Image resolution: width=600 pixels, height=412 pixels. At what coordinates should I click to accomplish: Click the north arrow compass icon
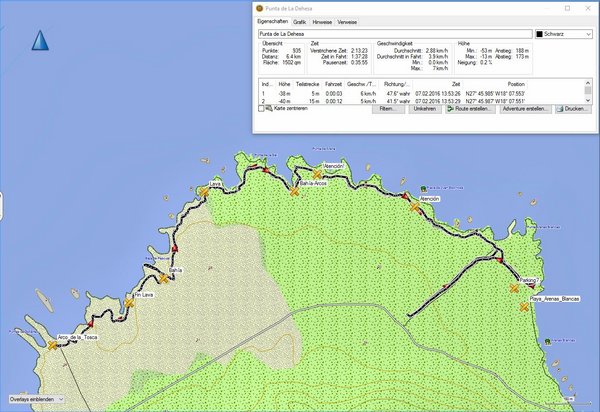[41, 41]
